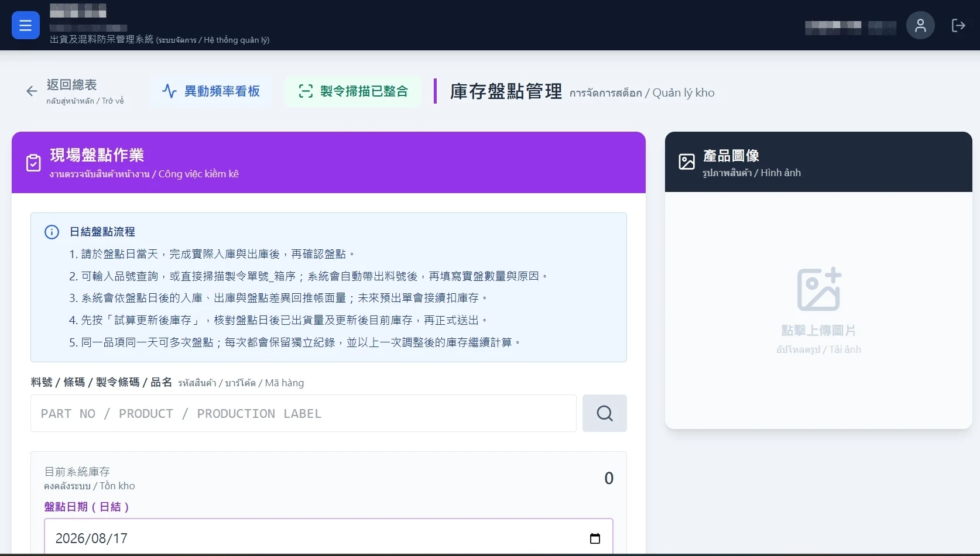Viewport: 980px width, 556px height.
Task: Click the 出貨及混料防呆管理系統 subtitle
Action: 102,39
